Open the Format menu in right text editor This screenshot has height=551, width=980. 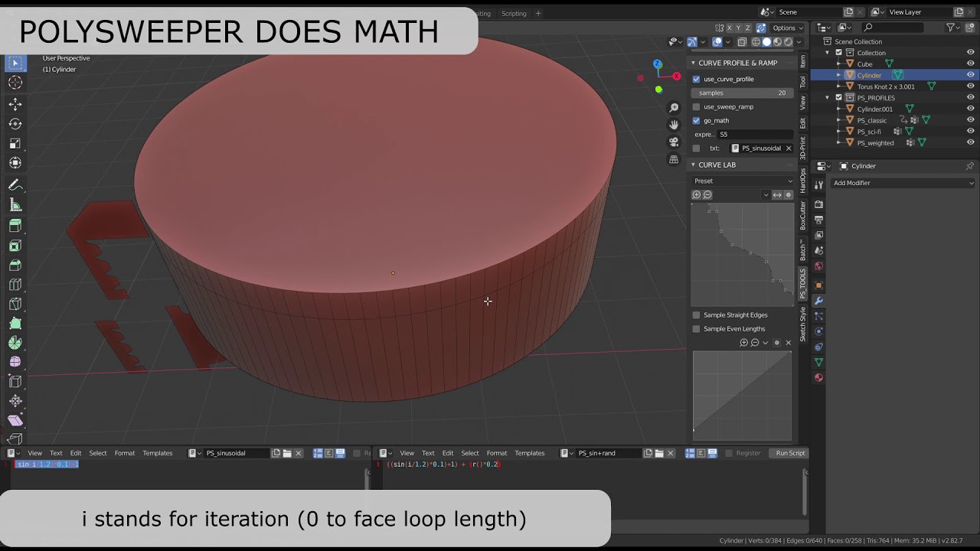[497, 453]
